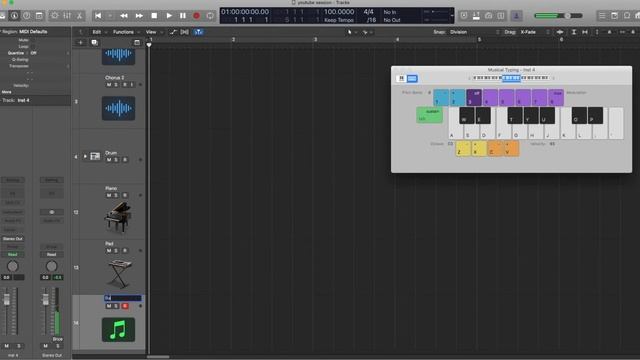The height and width of the screenshot is (360, 640).
Task: Click the Forward transport button
Action: pyautogui.click(x=139, y=16)
